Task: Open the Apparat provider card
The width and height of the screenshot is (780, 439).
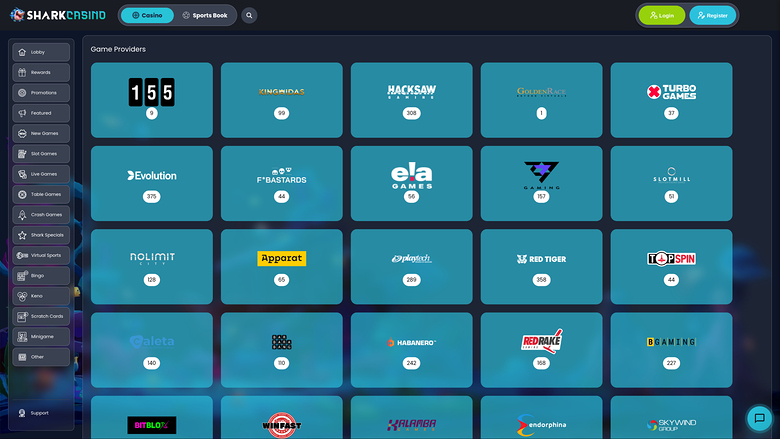Action: [x=282, y=266]
